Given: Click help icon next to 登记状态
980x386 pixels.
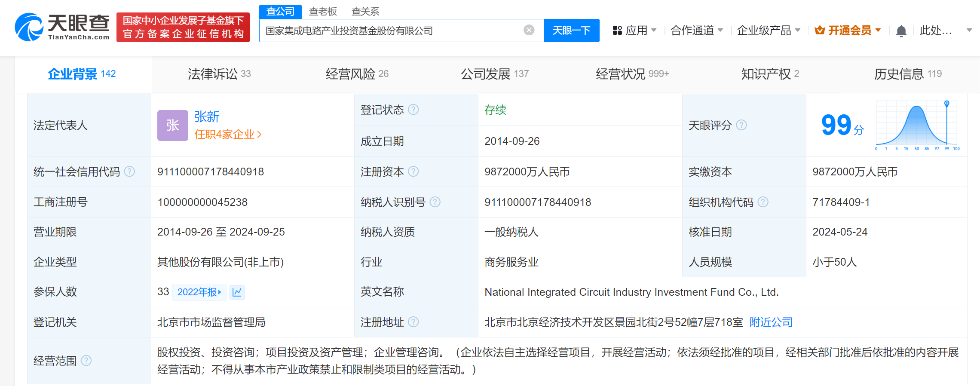Looking at the screenshot, I should (413, 110).
